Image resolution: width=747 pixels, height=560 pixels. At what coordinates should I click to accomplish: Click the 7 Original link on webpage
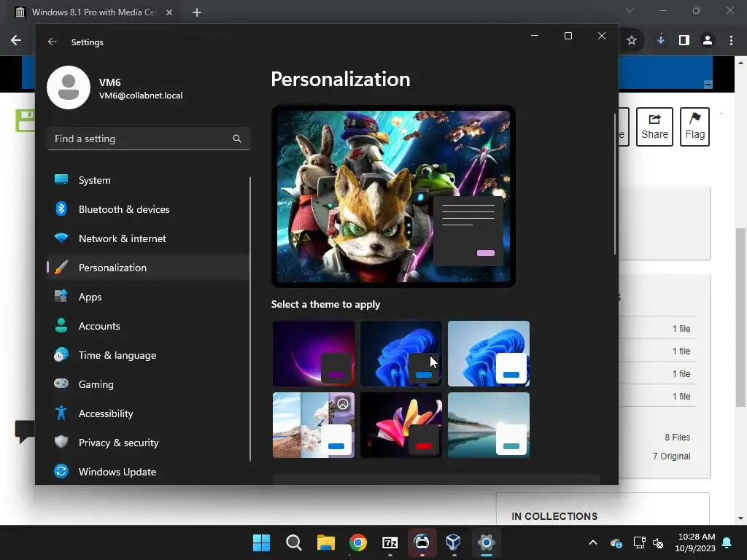click(x=671, y=456)
